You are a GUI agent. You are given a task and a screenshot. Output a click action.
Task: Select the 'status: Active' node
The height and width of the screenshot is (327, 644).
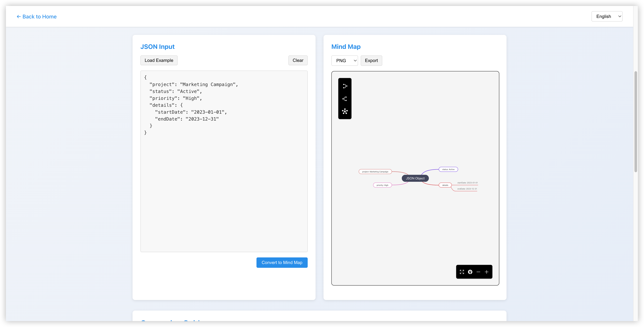(448, 169)
